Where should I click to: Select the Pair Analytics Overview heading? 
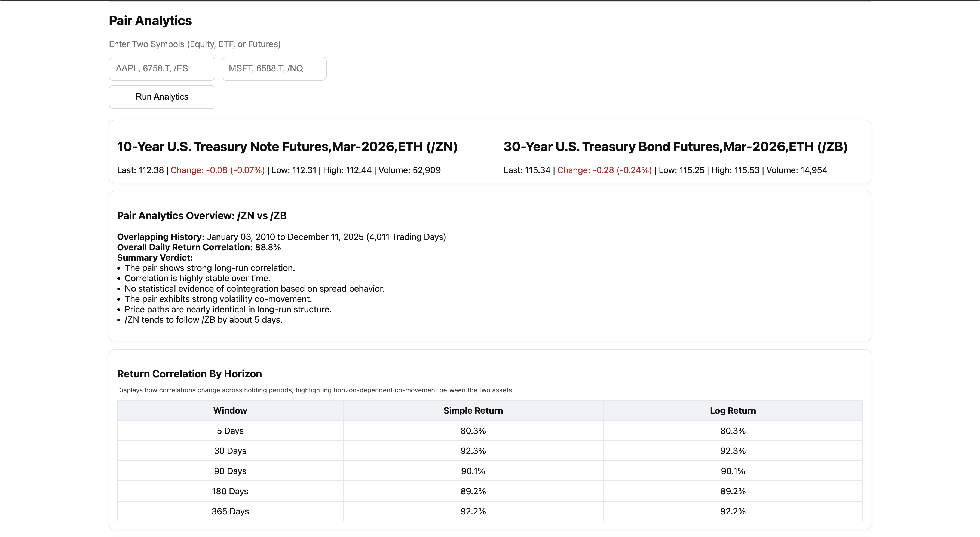coord(202,215)
